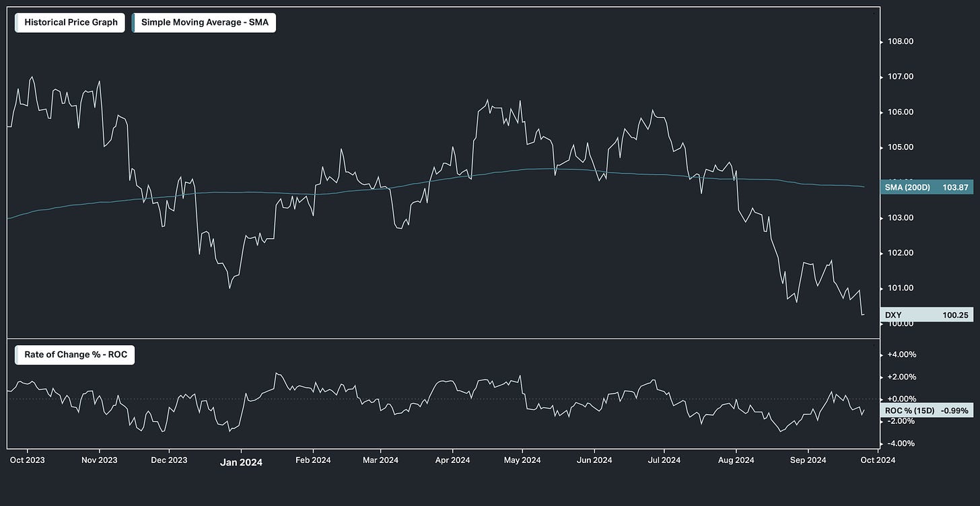Click the ROC % (15D) -0.99% tag
The height and width of the screenshot is (506, 980).
click(x=927, y=410)
